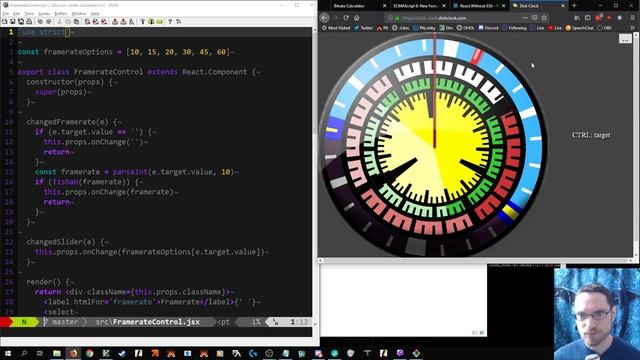Click the Build tags icon in GVim toolbar

(151, 21)
